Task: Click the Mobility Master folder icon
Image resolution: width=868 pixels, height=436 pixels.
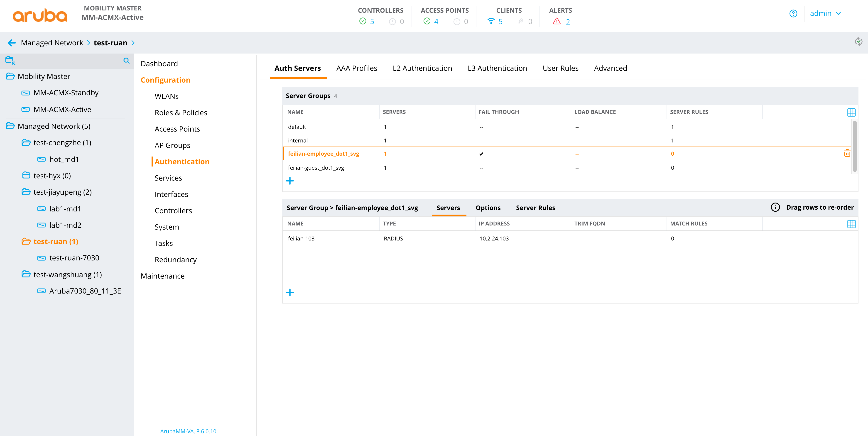Action: pos(10,76)
